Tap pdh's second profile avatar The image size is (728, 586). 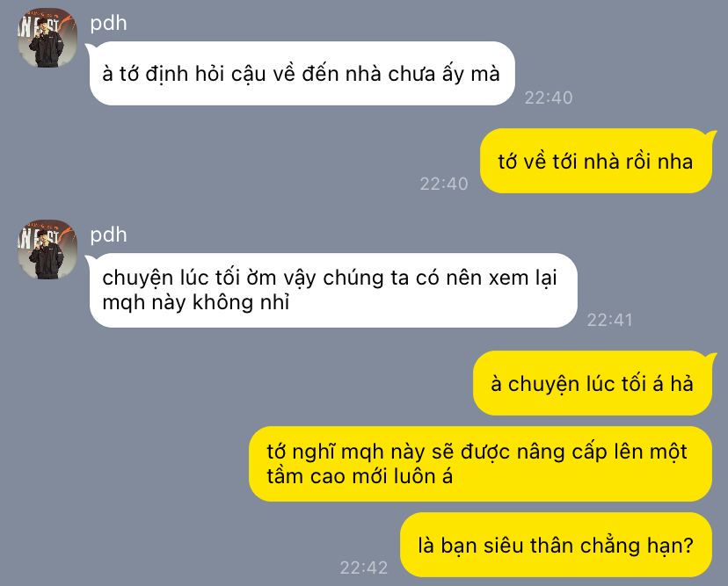(x=47, y=250)
